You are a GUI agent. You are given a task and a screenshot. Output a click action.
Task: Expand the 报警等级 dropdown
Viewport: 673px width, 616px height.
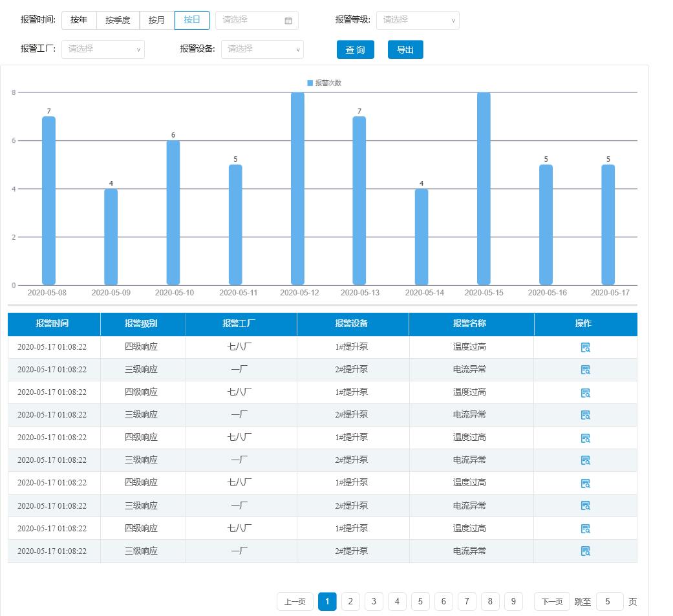click(418, 20)
